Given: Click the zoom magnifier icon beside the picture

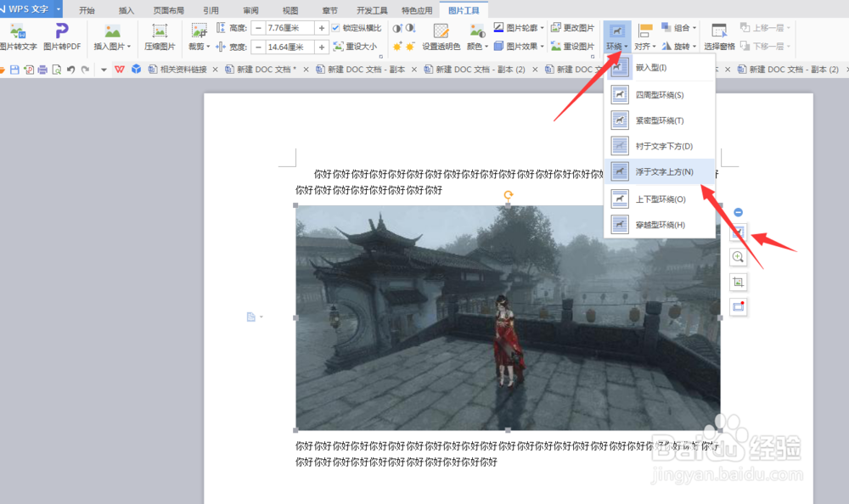Looking at the screenshot, I should coord(738,257).
